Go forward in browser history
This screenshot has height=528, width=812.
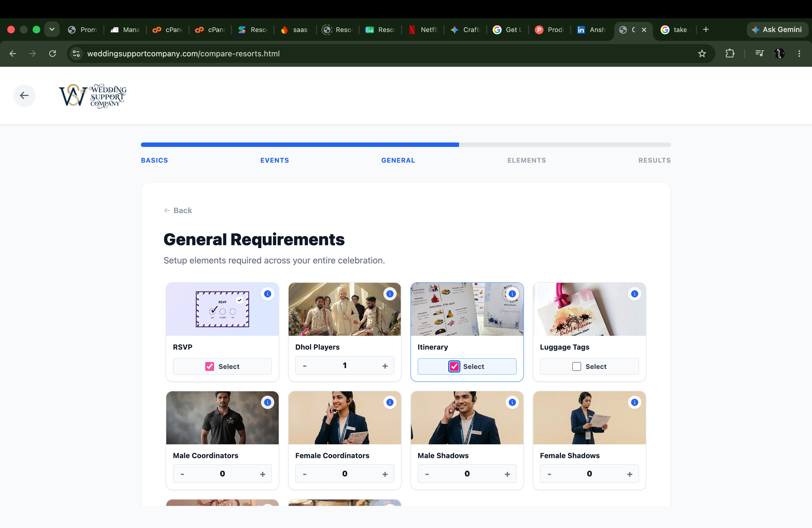coord(32,54)
